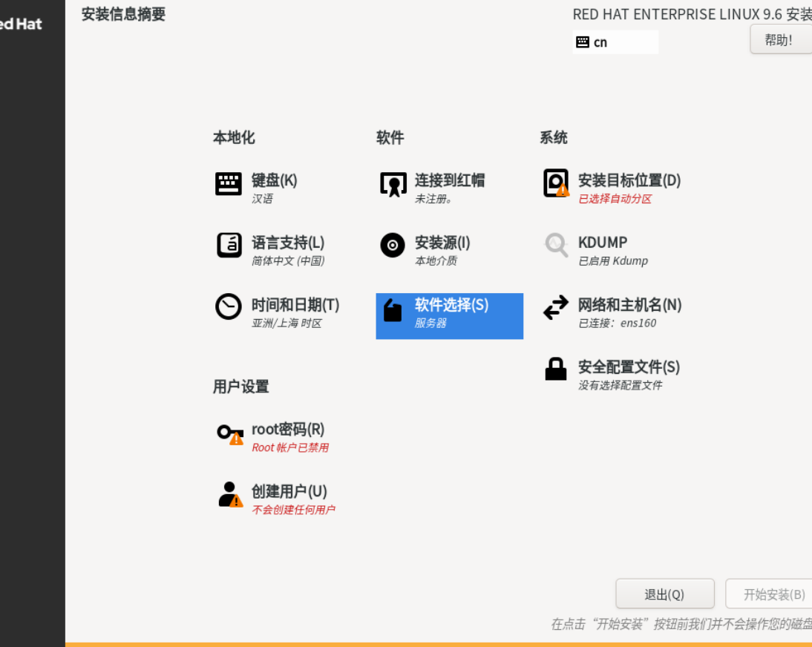Click the create user person icon
The height and width of the screenshot is (647, 812).
click(x=230, y=494)
